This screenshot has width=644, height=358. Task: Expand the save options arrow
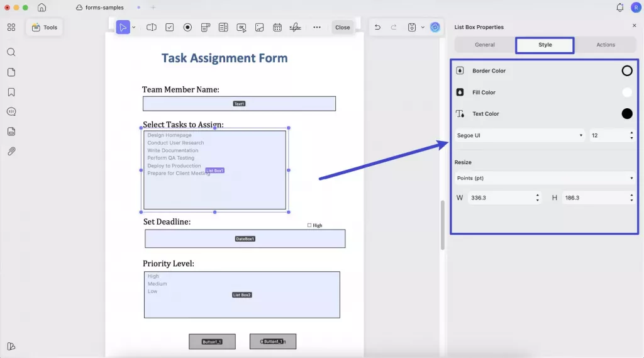tap(423, 27)
